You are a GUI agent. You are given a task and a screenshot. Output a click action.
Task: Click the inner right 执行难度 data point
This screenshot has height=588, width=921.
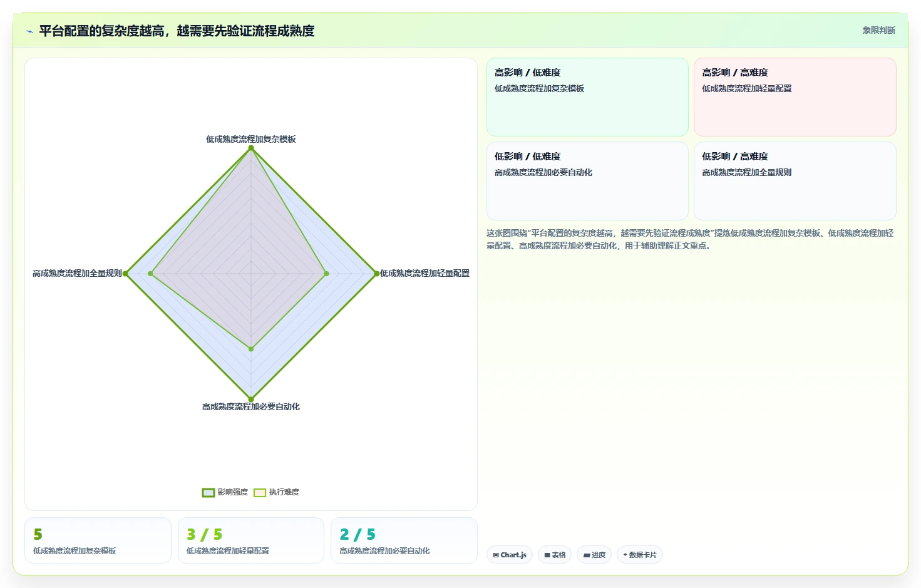pyautogui.click(x=326, y=274)
